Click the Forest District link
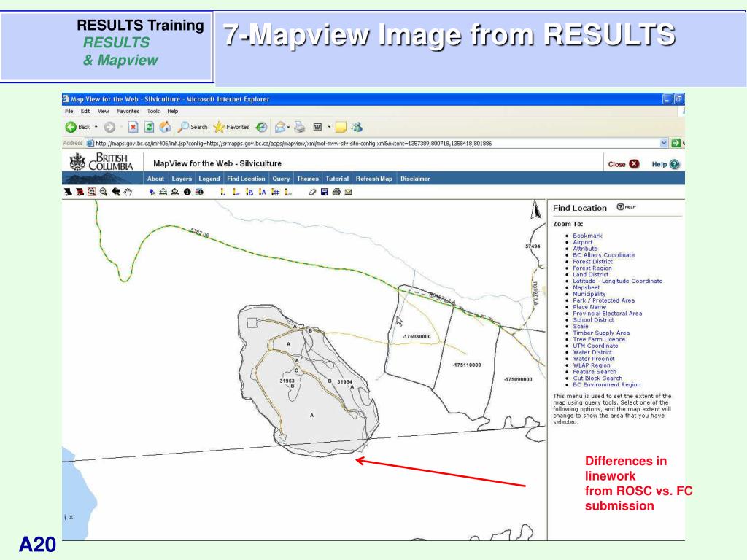The height and width of the screenshot is (560, 747). coord(592,262)
